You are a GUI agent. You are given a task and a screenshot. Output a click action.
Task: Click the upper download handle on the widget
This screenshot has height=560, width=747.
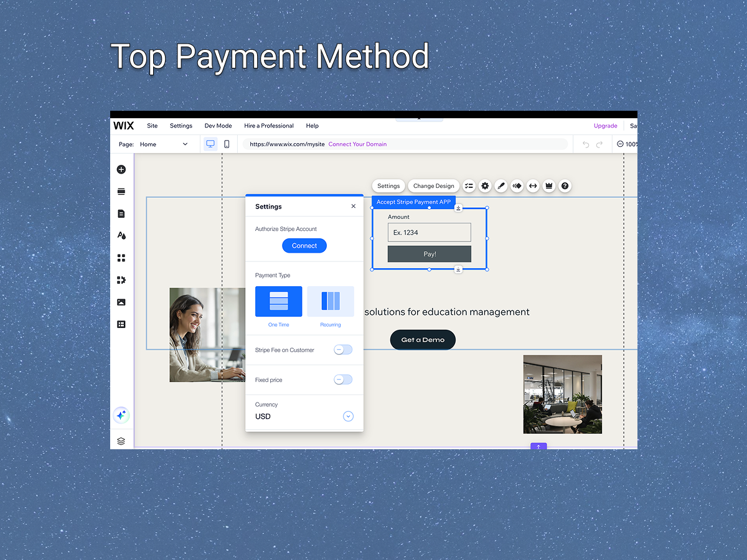click(x=458, y=208)
